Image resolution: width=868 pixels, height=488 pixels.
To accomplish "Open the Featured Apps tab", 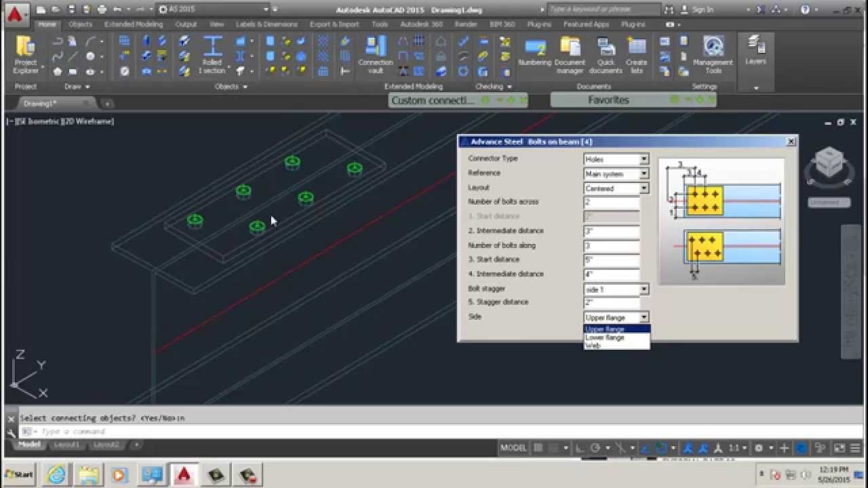I will click(x=587, y=24).
